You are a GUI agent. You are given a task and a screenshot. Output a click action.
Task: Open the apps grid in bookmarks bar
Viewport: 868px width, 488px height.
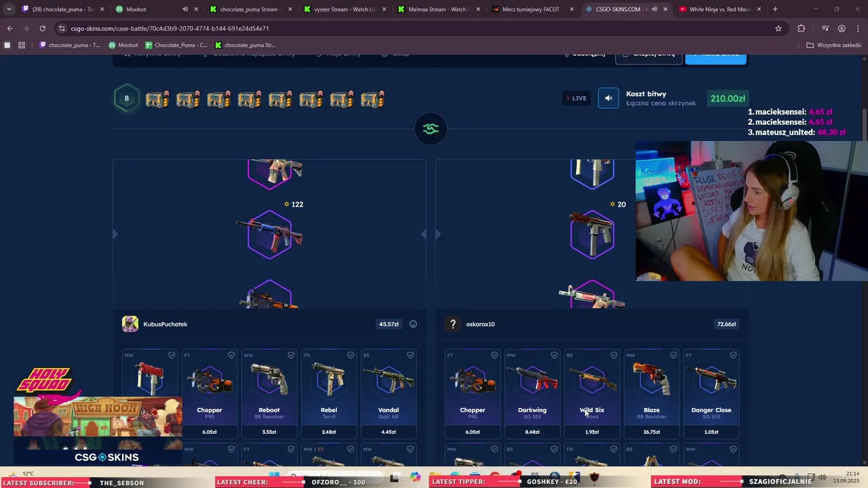[x=22, y=45]
